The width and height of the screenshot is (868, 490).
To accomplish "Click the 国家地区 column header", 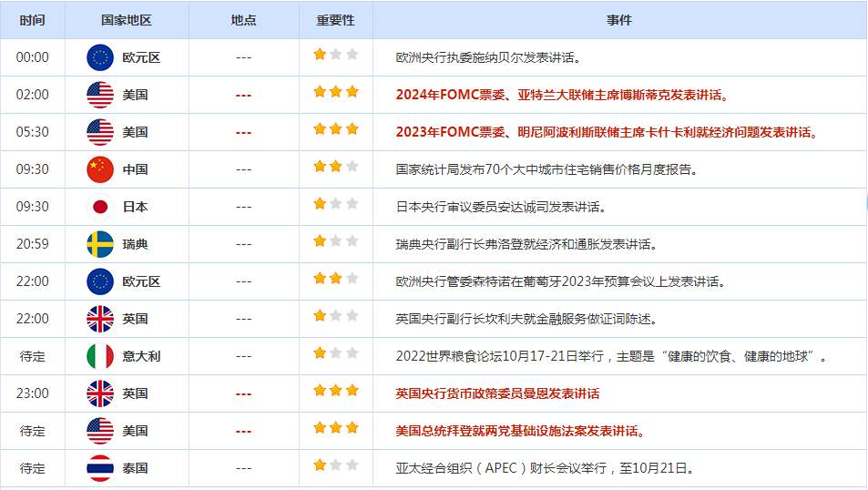I will 127,20.
